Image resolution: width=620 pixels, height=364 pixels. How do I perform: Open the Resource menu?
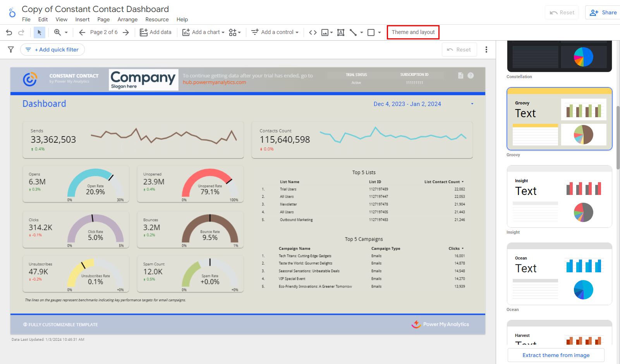pos(157,19)
